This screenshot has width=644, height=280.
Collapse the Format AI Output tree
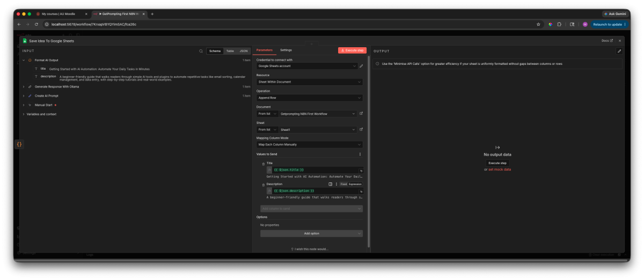tap(24, 60)
